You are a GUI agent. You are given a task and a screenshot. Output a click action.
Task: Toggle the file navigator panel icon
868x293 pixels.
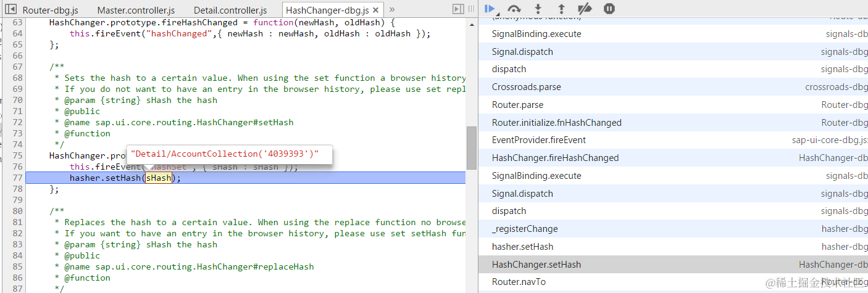pyautogui.click(x=10, y=9)
